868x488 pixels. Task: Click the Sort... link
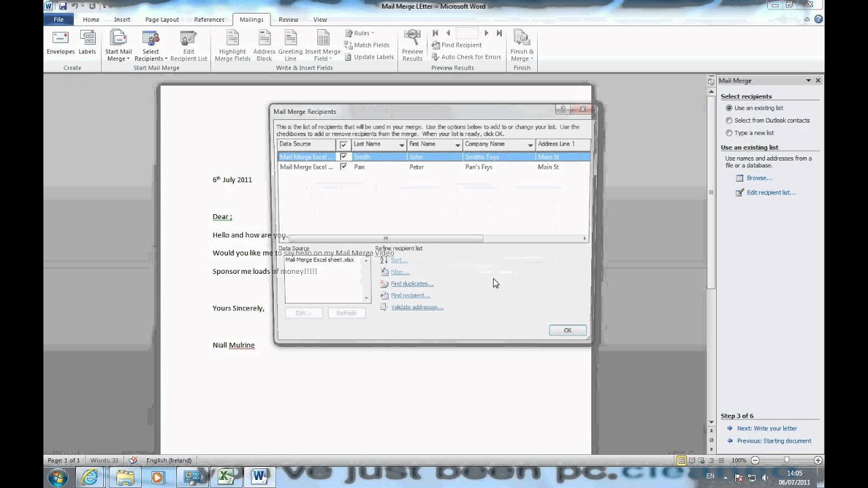(x=399, y=260)
